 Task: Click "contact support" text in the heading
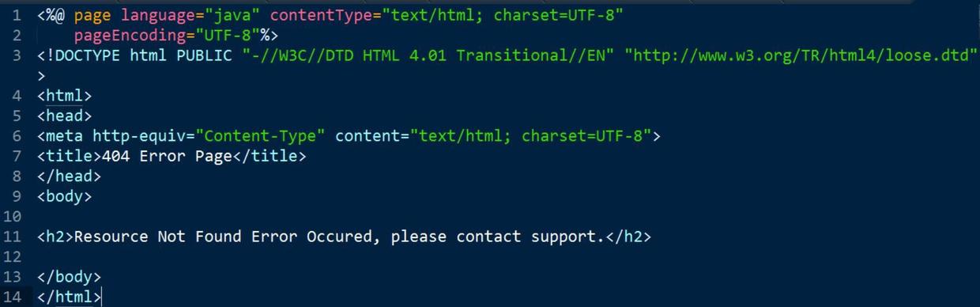526,237
